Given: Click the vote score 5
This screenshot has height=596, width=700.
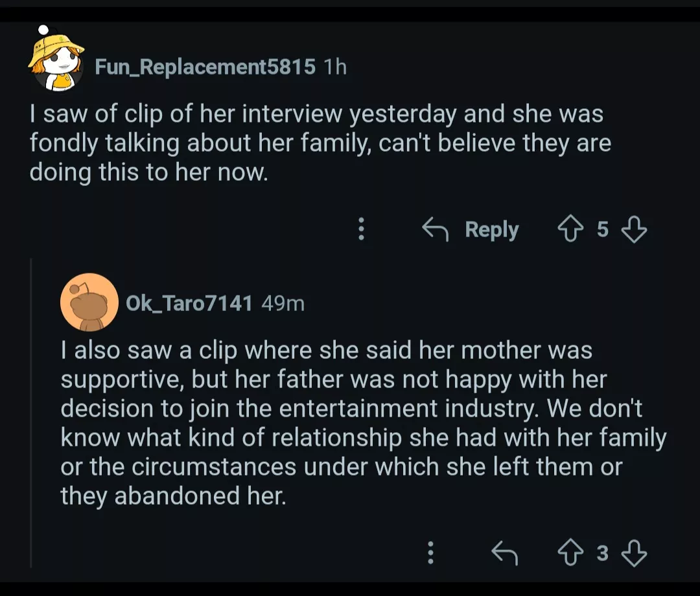Looking at the screenshot, I should [603, 229].
